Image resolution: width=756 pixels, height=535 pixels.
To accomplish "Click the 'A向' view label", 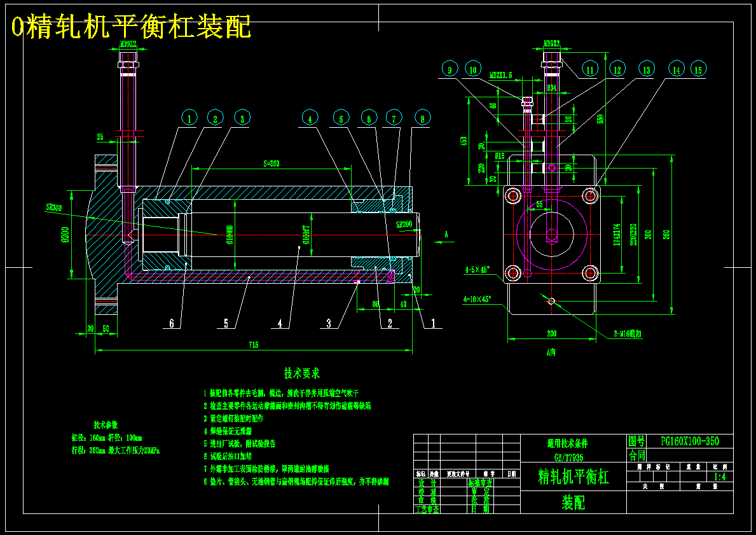I will pos(551,352).
